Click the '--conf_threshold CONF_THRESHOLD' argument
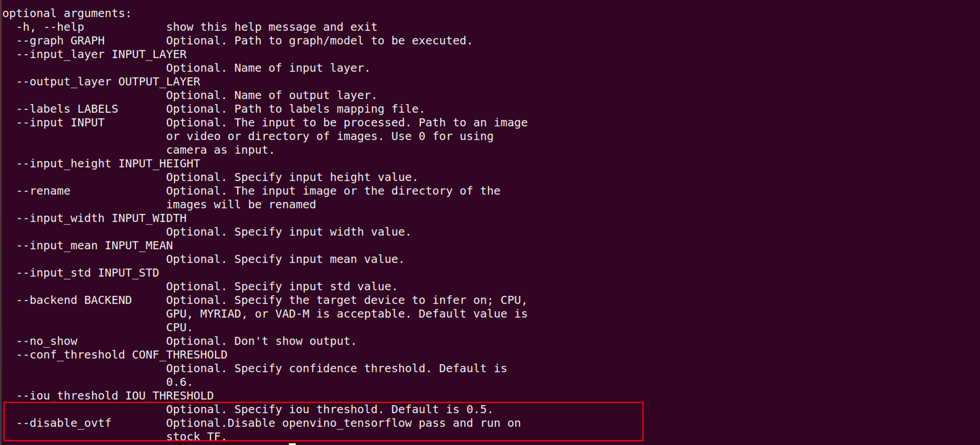 click(122, 355)
